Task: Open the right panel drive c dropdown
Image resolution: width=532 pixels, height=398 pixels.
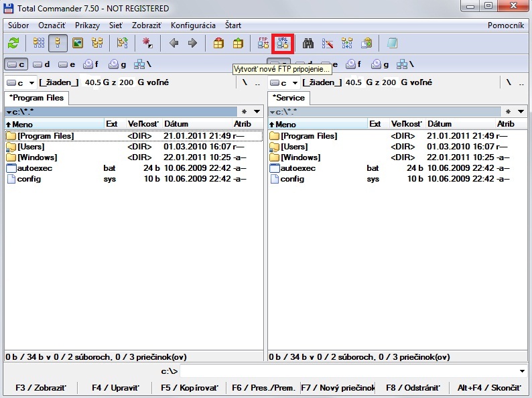Action: [x=284, y=82]
